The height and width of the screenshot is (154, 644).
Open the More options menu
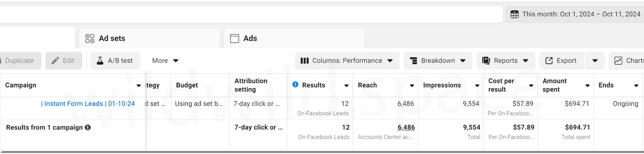coord(165,60)
